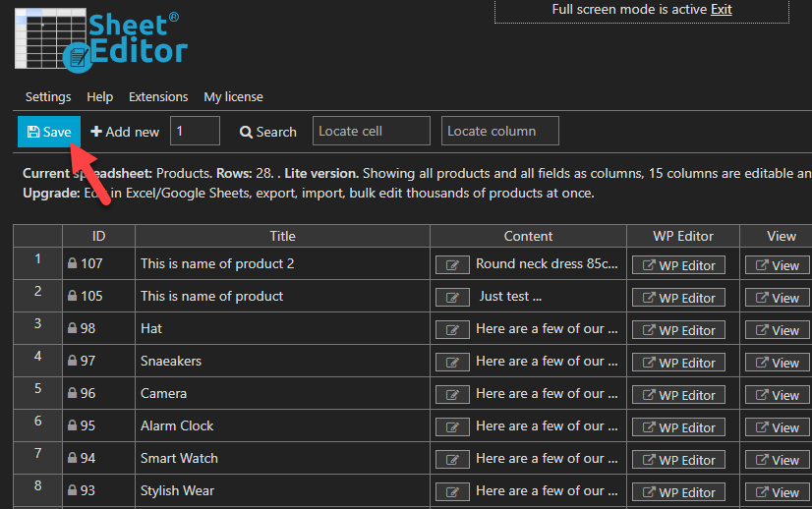The height and width of the screenshot is (509, 812).
Task: Focus the number of rows input
Action: [x=195, y=131]
